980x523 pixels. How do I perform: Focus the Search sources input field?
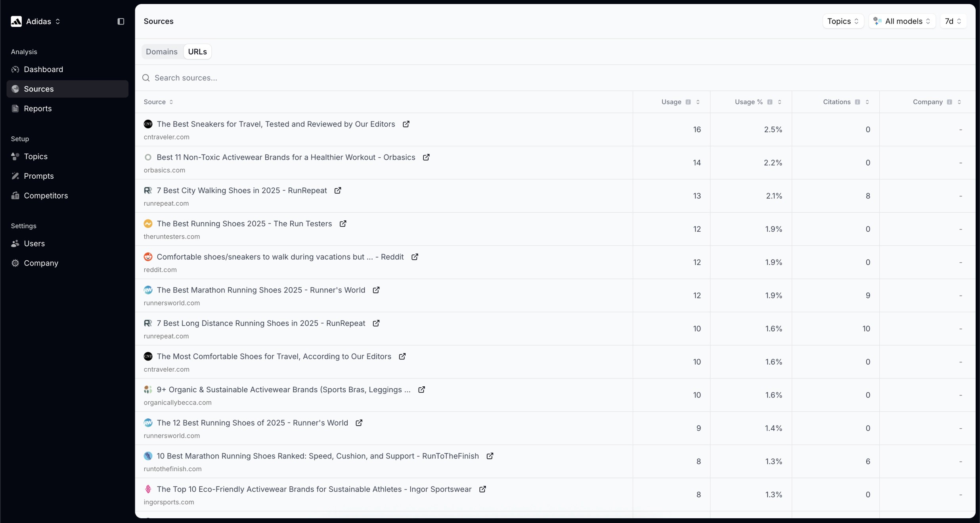click(555, 78)
